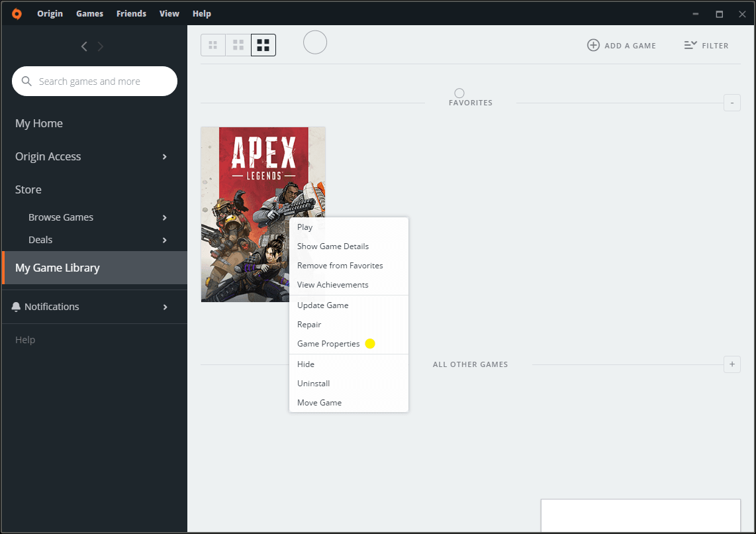Image resolution: width=756 pixels, height=534 pixels.
Task: Select Hide in the context menu
Action: [x=349, y=364]
